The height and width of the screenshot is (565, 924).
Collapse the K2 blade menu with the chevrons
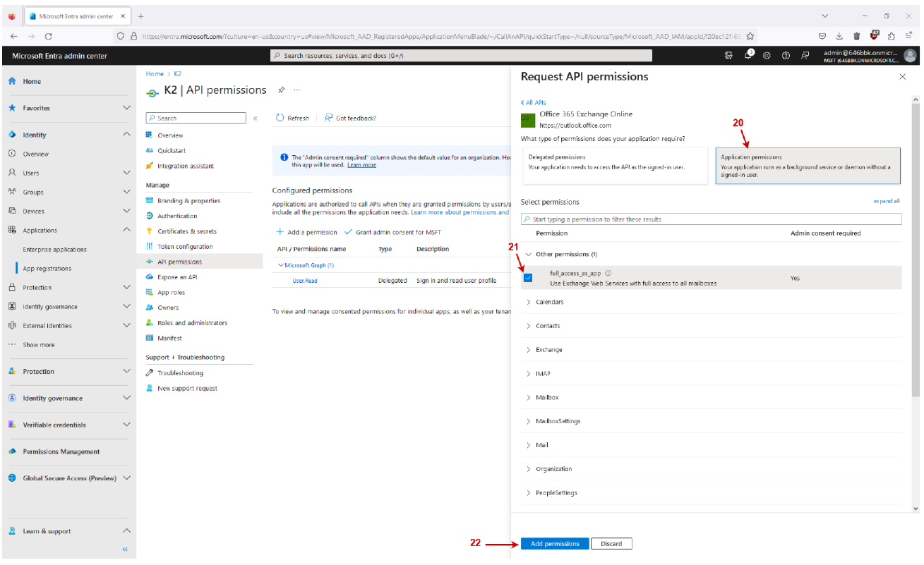256,118
